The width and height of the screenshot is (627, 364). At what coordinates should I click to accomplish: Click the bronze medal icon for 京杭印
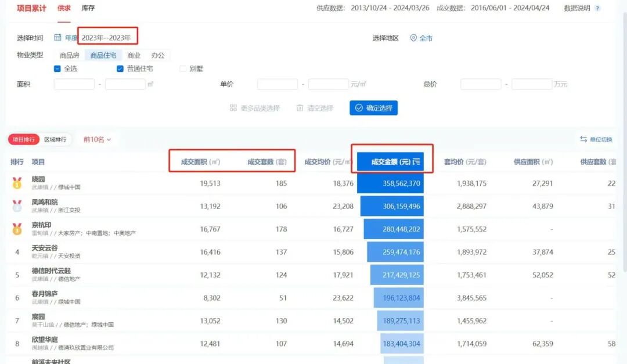(17, 229)
